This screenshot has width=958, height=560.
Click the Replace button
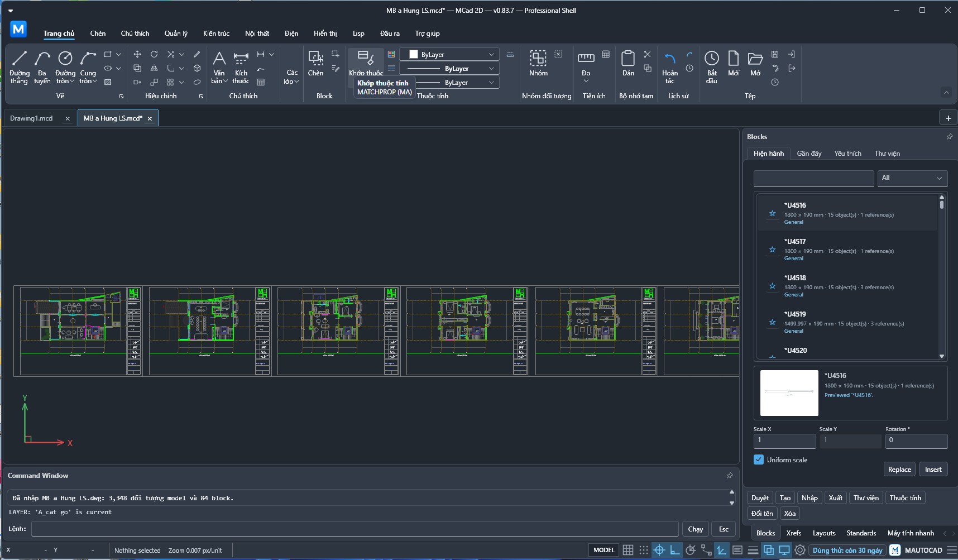(x=899, y=470)
